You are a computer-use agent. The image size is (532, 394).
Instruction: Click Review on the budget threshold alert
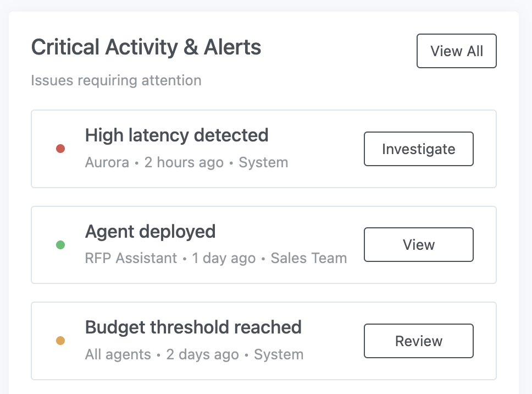tap(418, 341)
